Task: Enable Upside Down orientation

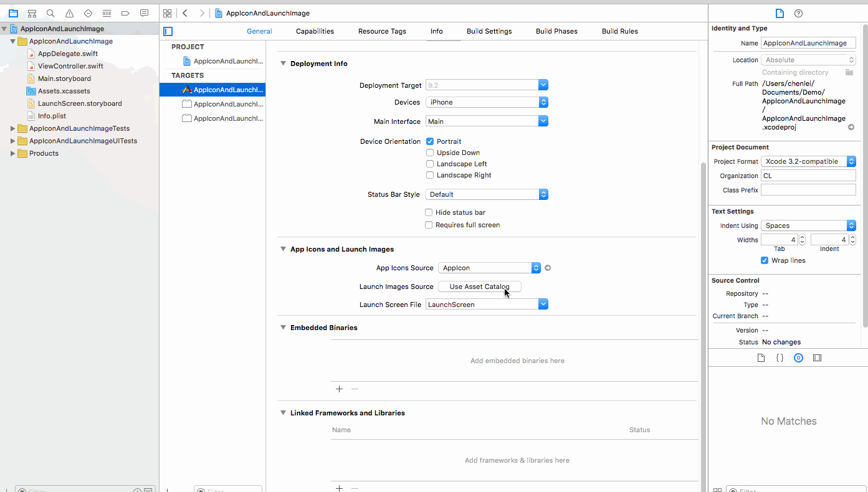Action: pos(430,153)
